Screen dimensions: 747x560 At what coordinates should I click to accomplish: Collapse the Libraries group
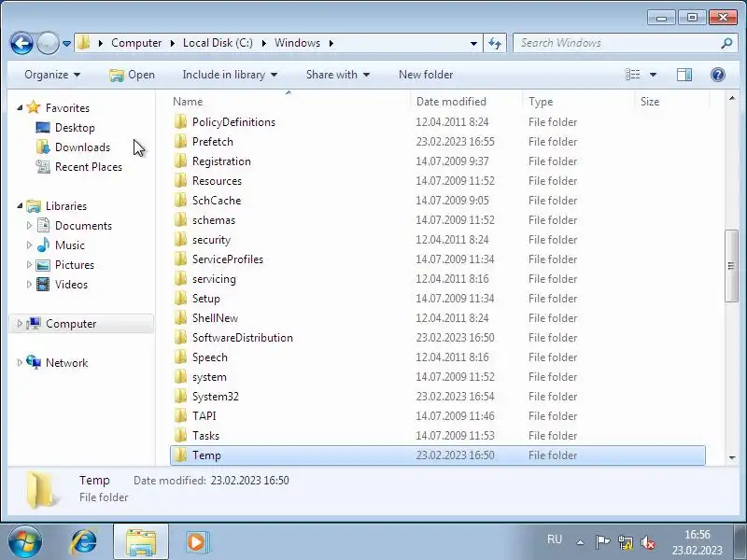tap(20, 205)
